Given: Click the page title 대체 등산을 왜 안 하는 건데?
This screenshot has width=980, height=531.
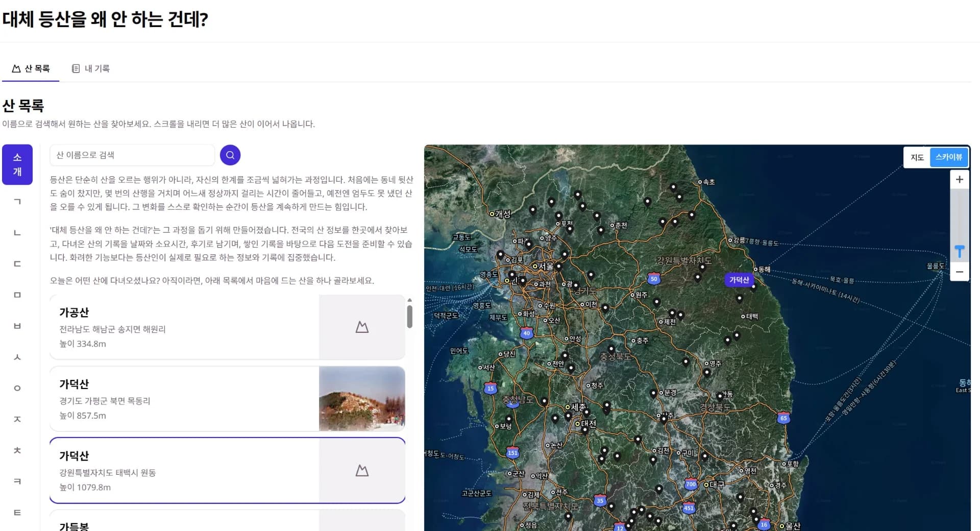Looking at the screenshot, I should 105,19.
